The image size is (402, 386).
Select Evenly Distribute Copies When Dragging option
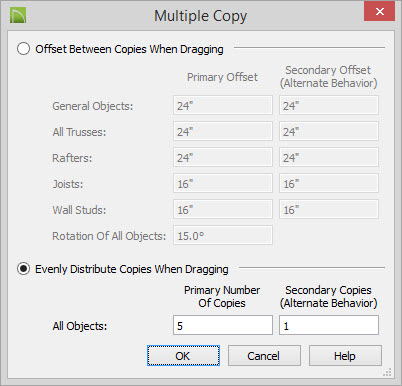point(23,269)
